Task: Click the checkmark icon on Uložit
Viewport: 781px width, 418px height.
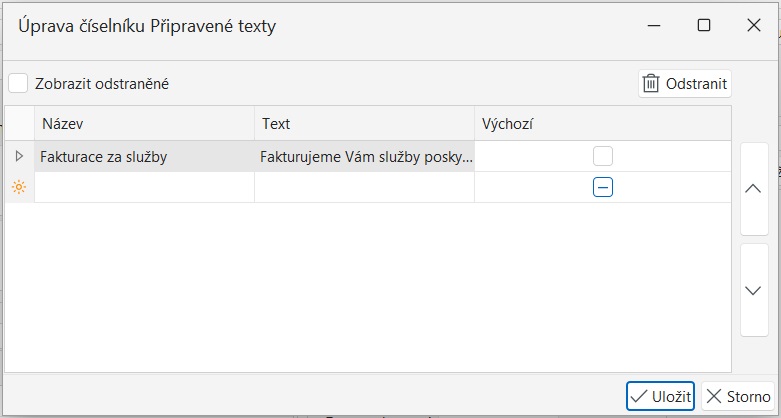Action: [639, 396]
